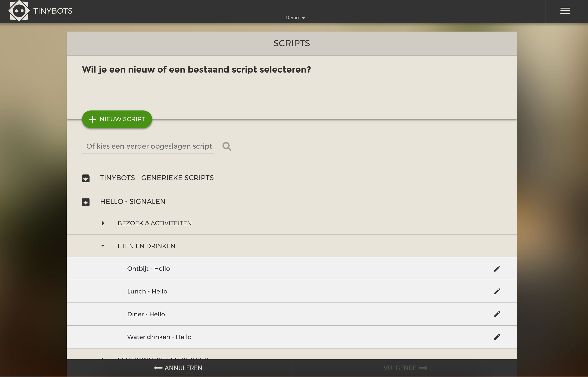Click ETEN EN DRINKEN category label
Image resolution: width=588 pixels, height=377 pixels.
146,246
